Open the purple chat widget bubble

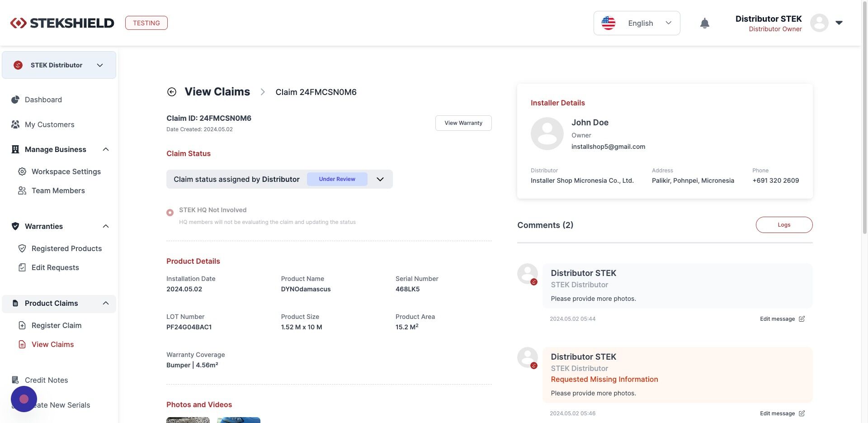(24, 399)
